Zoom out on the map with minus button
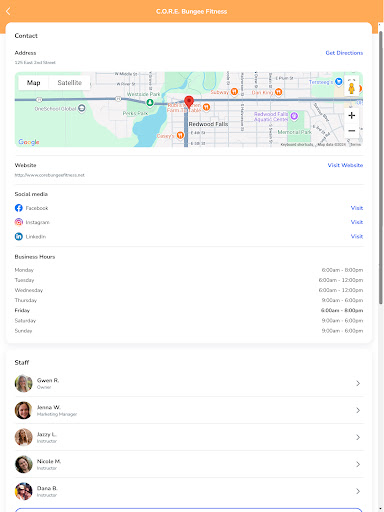The height and width of the screenshot is (512, 384). 351,131
